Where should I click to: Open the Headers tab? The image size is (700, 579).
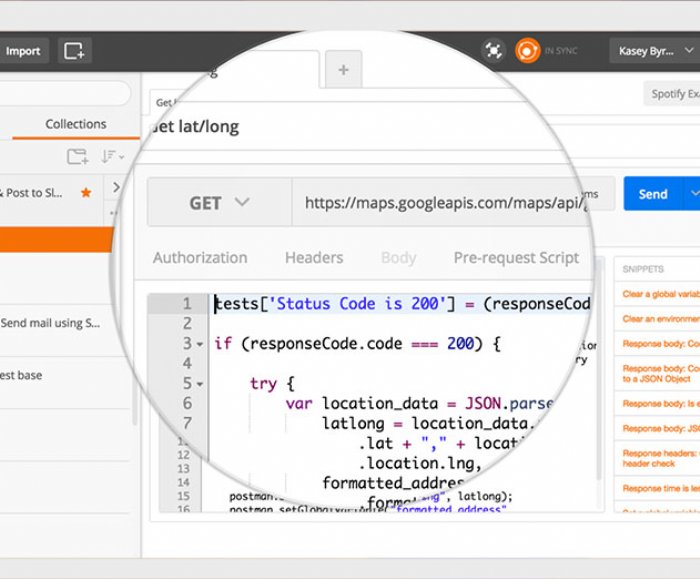point(314,258)
